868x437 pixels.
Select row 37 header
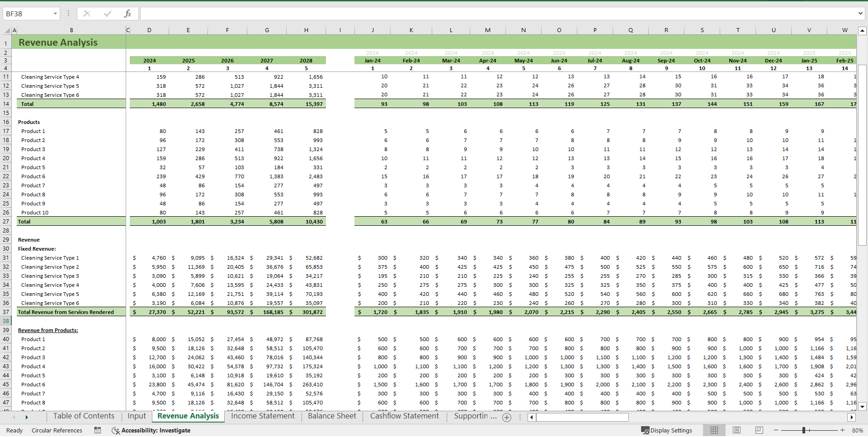(x=6, y=312)
